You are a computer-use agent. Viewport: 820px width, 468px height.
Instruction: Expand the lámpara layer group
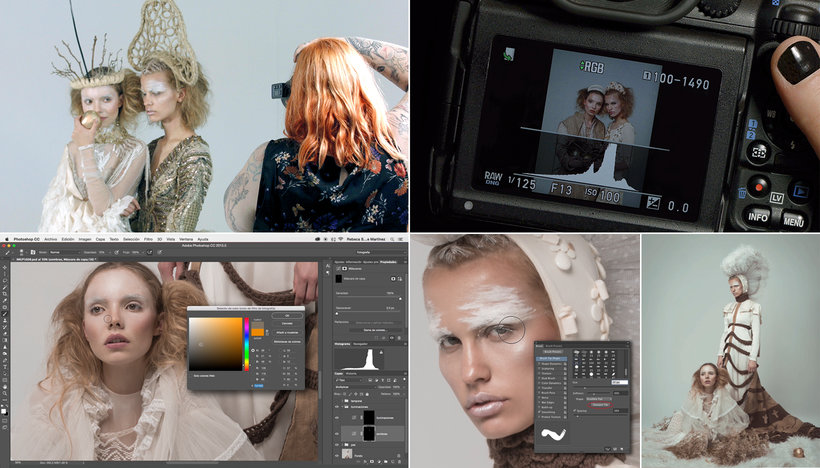coord(342,401)
